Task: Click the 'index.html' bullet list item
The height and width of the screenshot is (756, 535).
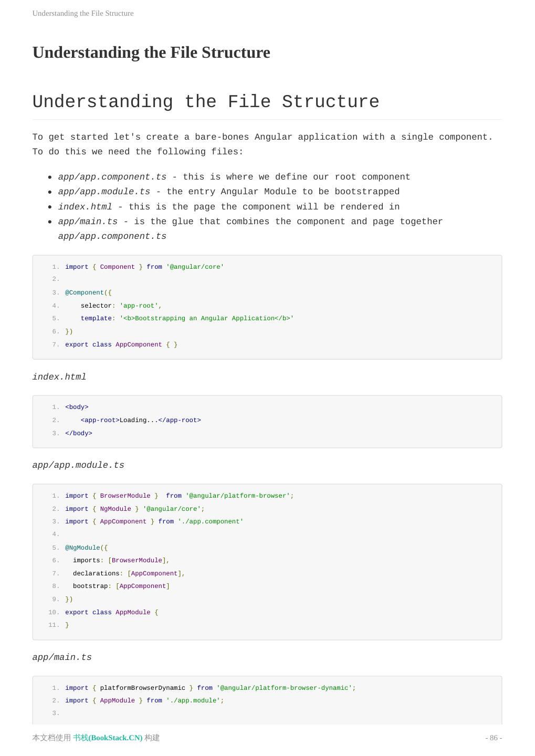Action: [x=228, y=207]
